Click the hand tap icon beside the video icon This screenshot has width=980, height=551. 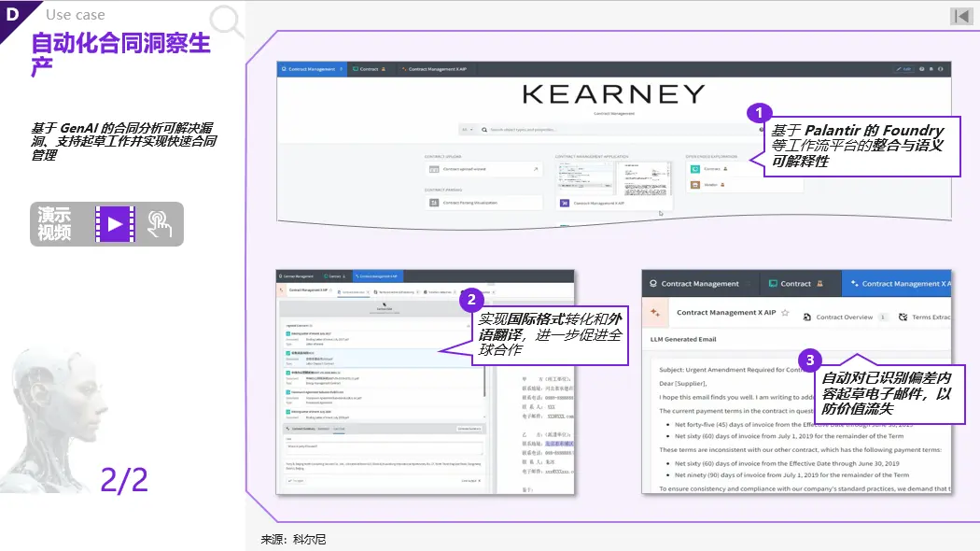160,224
